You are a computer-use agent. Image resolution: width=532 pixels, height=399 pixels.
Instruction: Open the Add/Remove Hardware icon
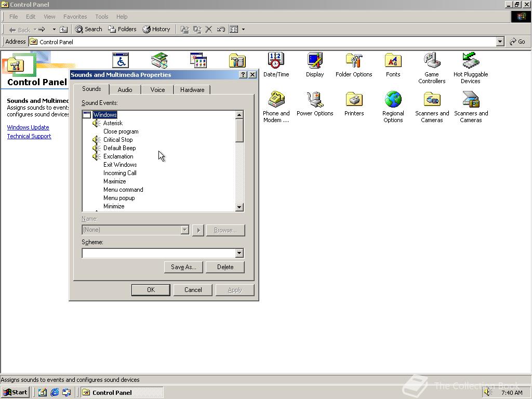tap(159, 60)
